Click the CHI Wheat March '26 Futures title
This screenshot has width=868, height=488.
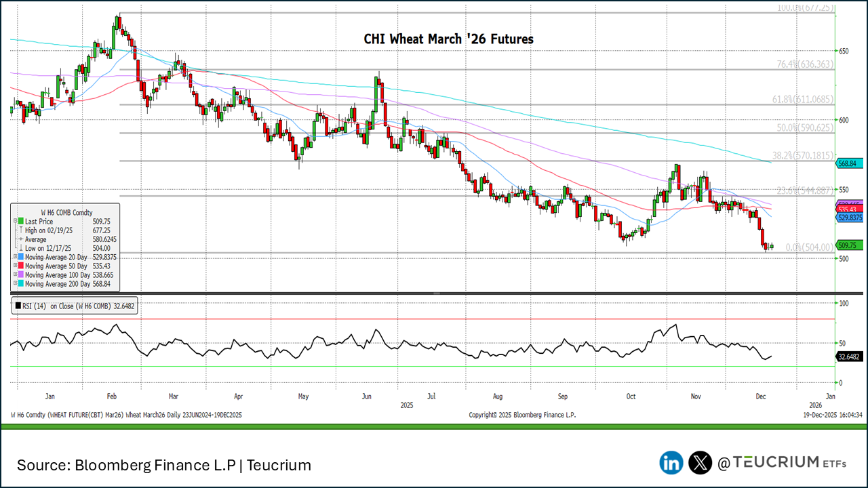pos(448,39)
